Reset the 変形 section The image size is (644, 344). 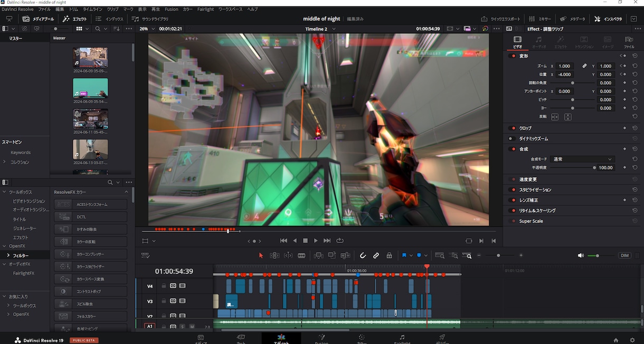point(634,55)
